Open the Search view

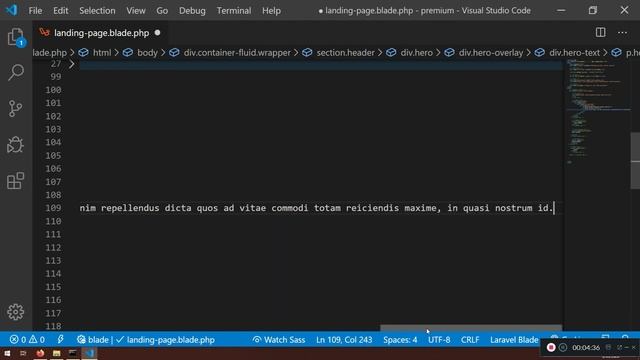pyautogui.click(x=16, y=72)
